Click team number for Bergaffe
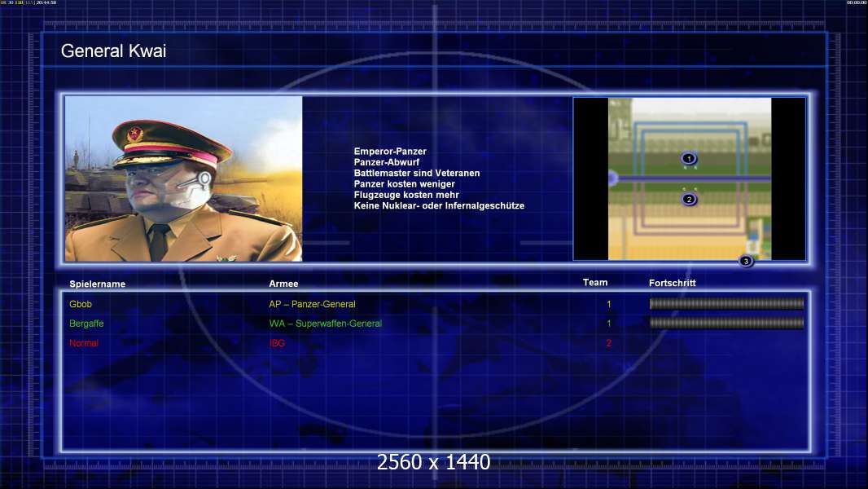This screenshot has width=868, height=489. tap(609, 324)
